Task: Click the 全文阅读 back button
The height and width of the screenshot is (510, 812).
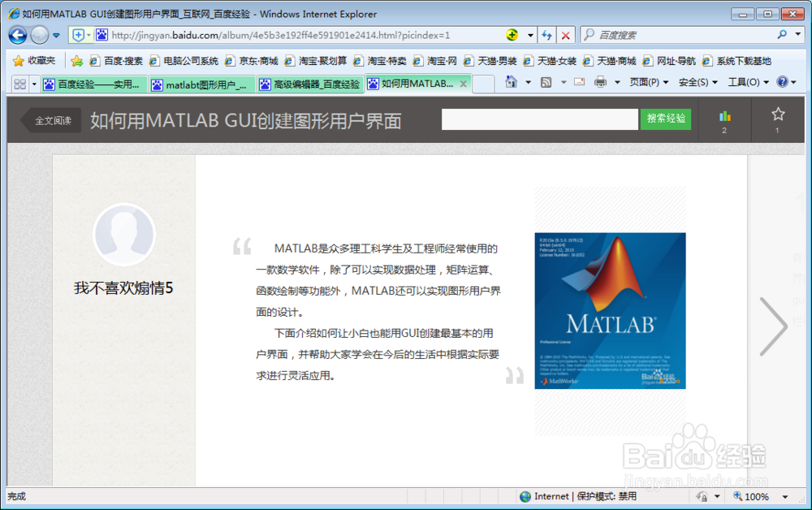Action: tap(51, 121)
